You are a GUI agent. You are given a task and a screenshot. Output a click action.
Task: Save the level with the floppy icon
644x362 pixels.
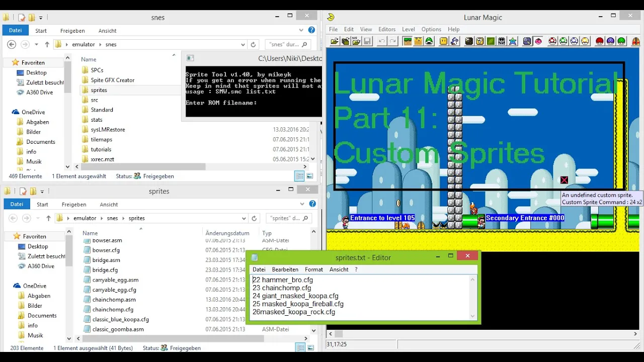pyautogui.click(x=367, y=41)
